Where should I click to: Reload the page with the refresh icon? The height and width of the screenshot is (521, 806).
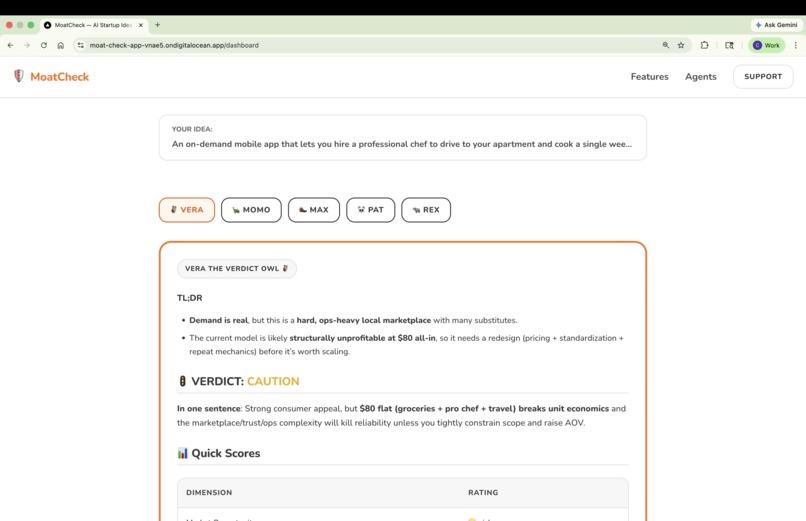tap(44, 45)
